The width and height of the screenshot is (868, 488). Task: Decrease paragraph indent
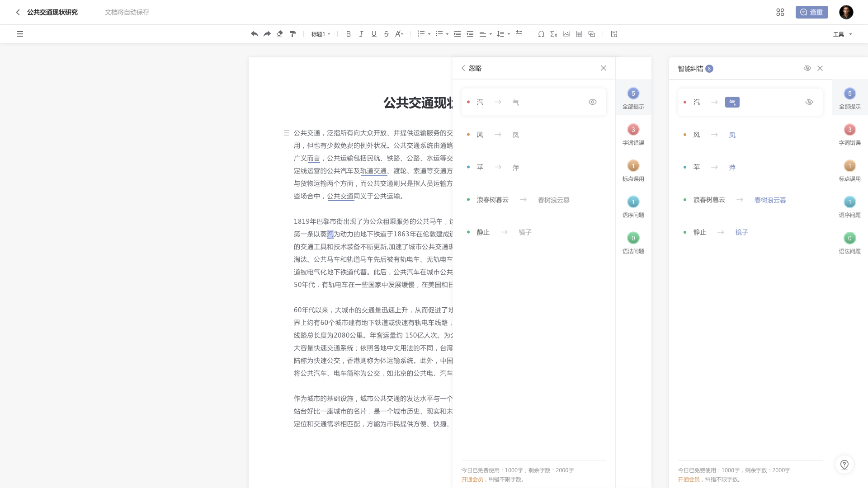470,34
